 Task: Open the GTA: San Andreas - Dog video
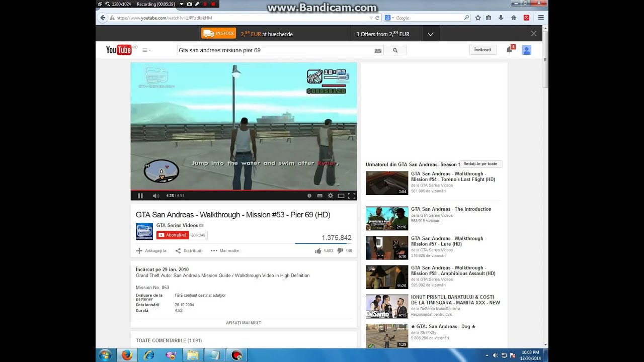click(443, 327)
